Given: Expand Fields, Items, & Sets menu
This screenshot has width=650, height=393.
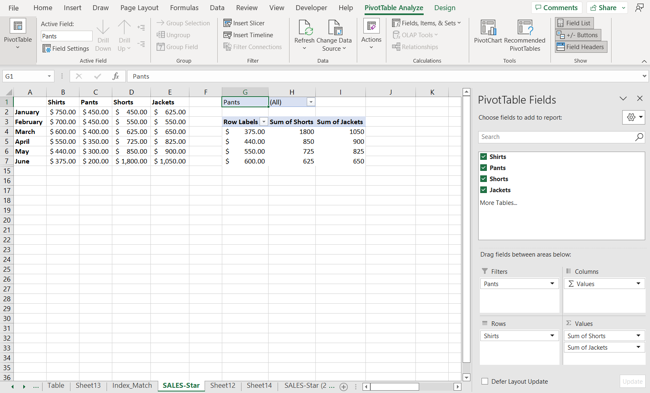Looking at the screenshot, I should [x=427, y=23].
